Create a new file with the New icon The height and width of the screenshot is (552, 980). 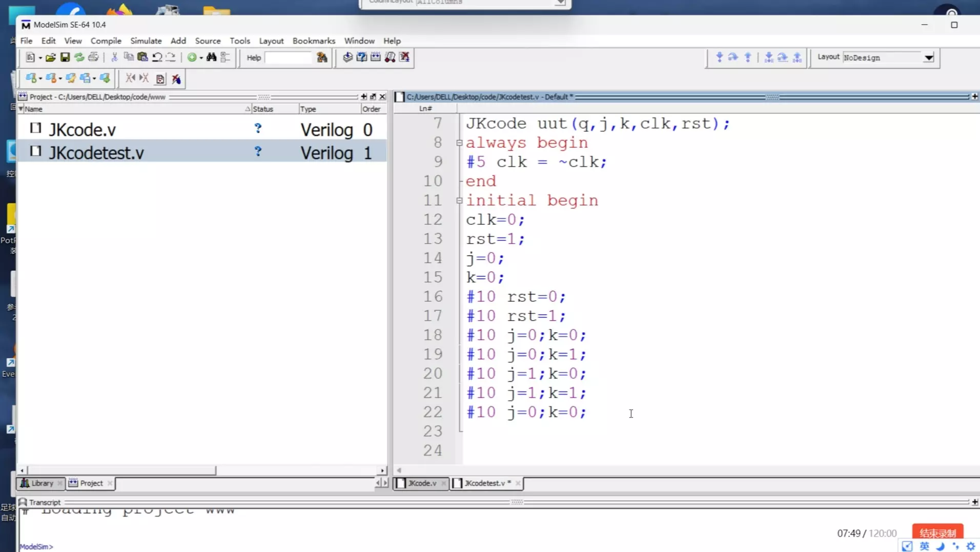tap(30, 57)
